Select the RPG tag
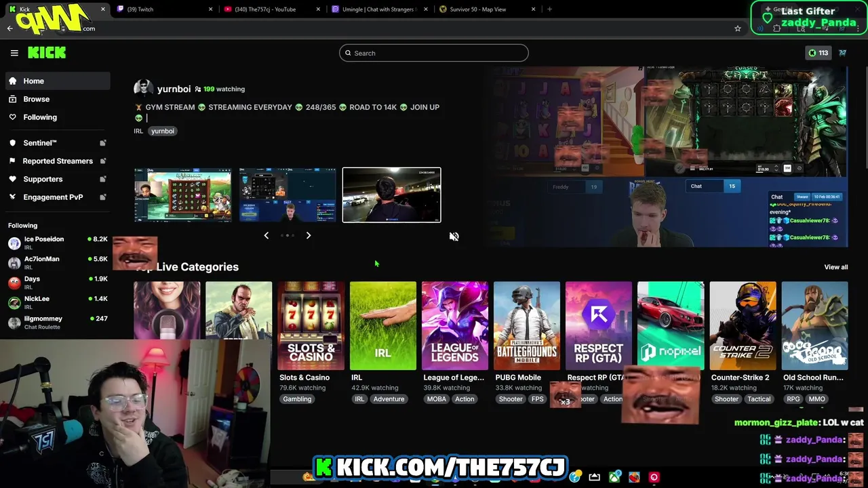868x488 pixels. tap(793, 399)
